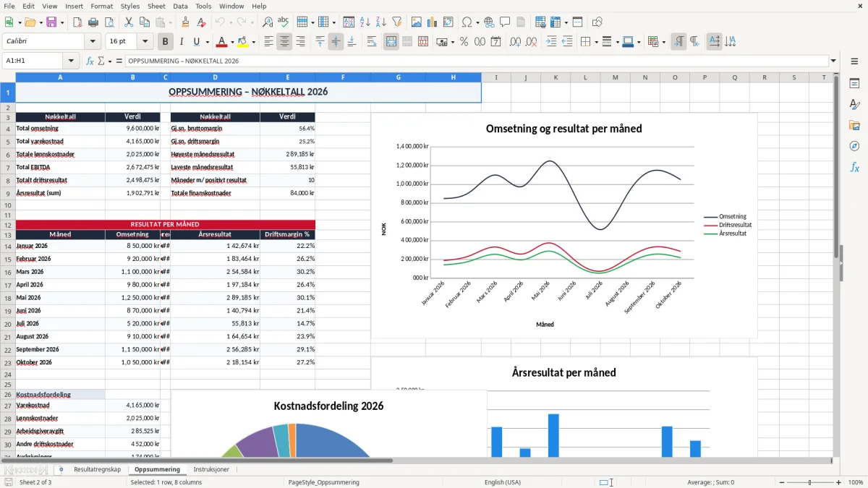Run the spelling check icon
The height and width of the screenshot is (488, 868).
tap(284, 22)
